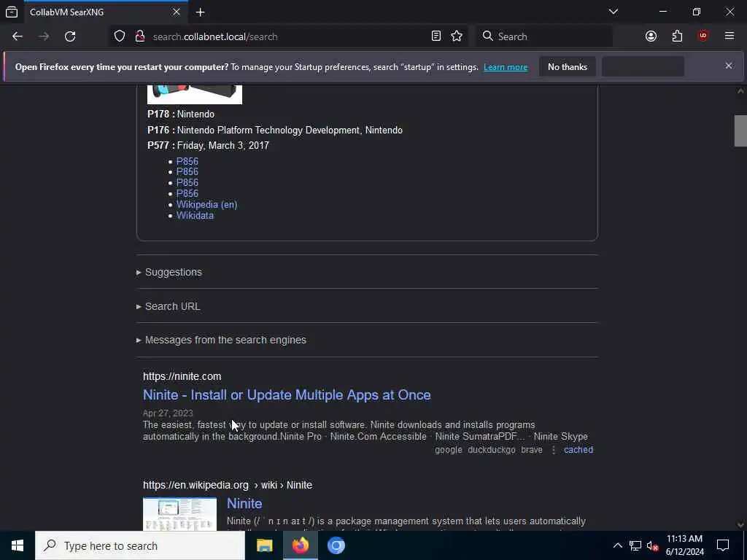Show hidden system tray icons

(617, 545)
